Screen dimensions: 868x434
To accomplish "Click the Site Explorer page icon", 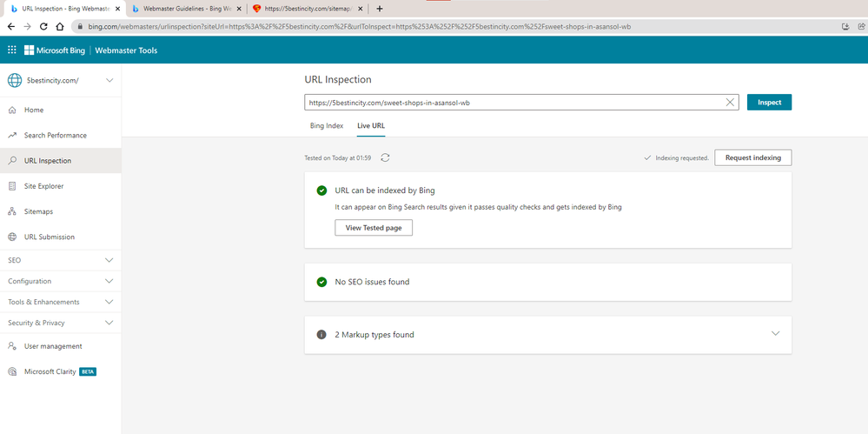I will [x=12, y=186].
